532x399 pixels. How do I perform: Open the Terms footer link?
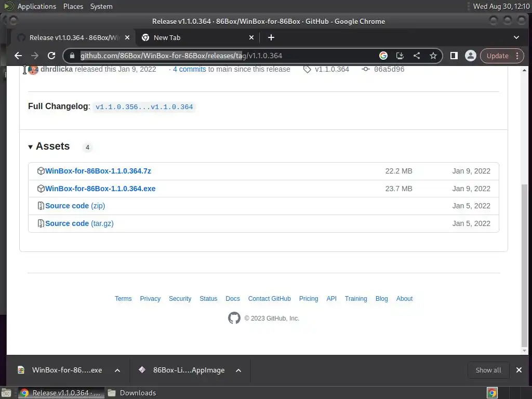pos(123,299)
